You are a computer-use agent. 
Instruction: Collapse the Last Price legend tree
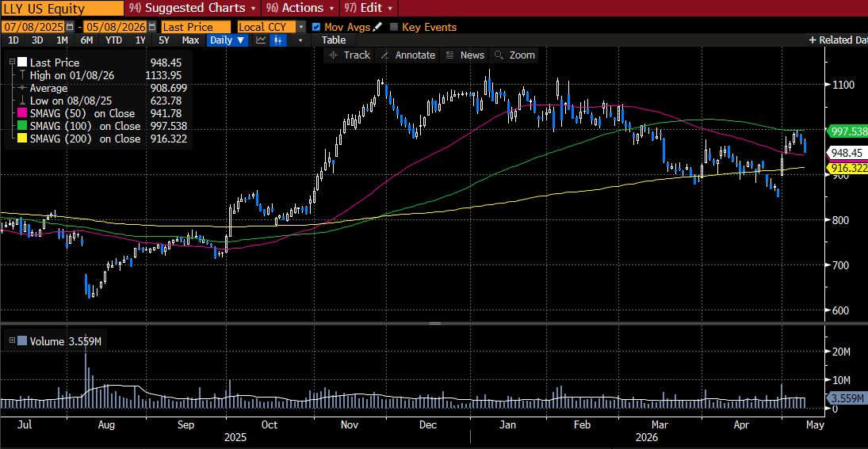tap(11, 63)
